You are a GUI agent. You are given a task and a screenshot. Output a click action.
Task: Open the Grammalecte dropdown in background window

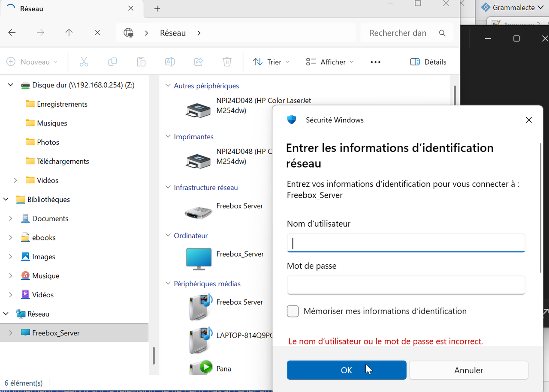(540, 7)
